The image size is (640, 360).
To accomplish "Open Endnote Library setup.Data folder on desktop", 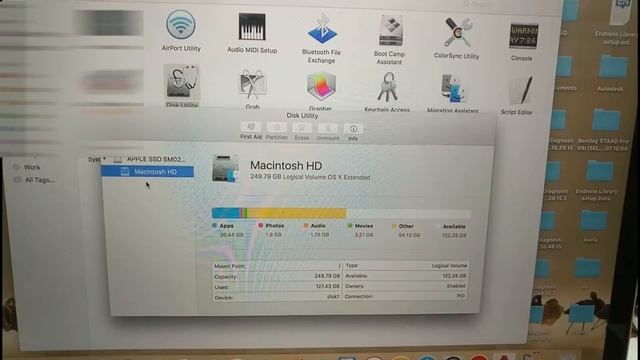I will (x=599, y=170).
